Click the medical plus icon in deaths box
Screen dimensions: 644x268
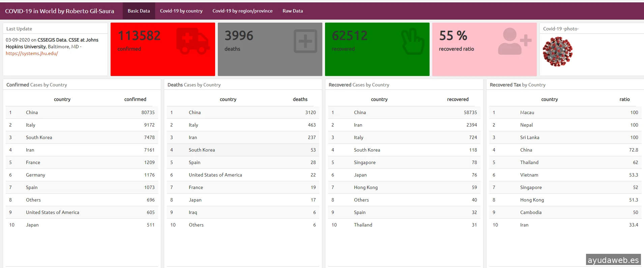click(x=305, y=41)
